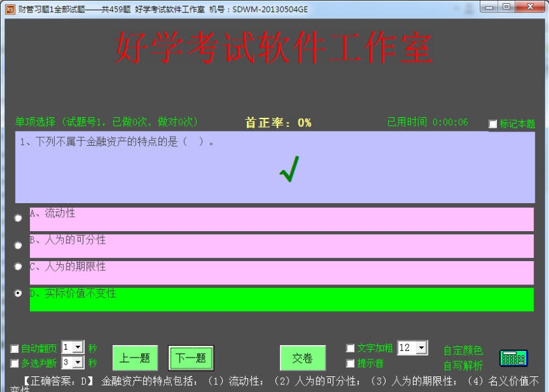549x392 pixels.
Task: Click the pink option A answer bar
Action: (x=281, y=219)
